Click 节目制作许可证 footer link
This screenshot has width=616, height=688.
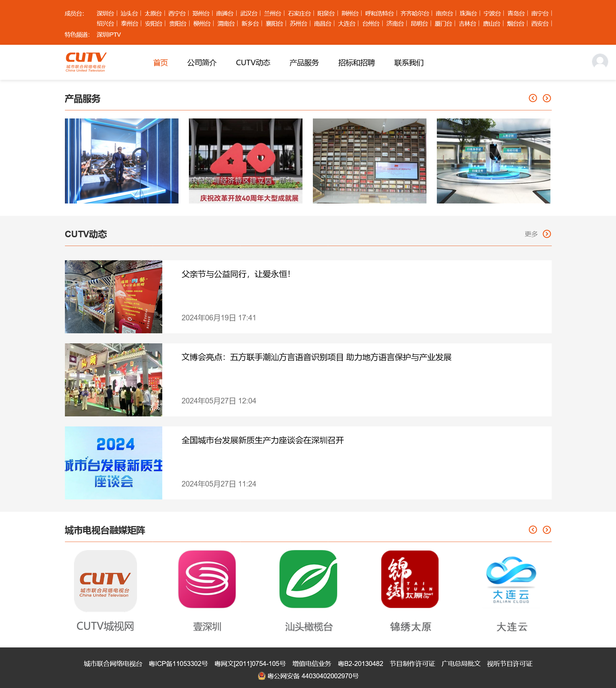click(x=412, y=664)
